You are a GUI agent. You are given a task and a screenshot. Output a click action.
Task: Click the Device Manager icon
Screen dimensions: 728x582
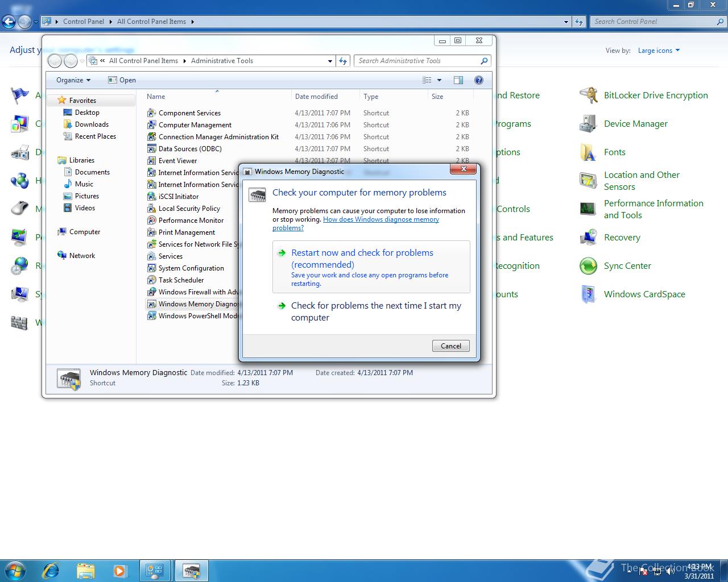pyautogui.click(x=588, y=124)
